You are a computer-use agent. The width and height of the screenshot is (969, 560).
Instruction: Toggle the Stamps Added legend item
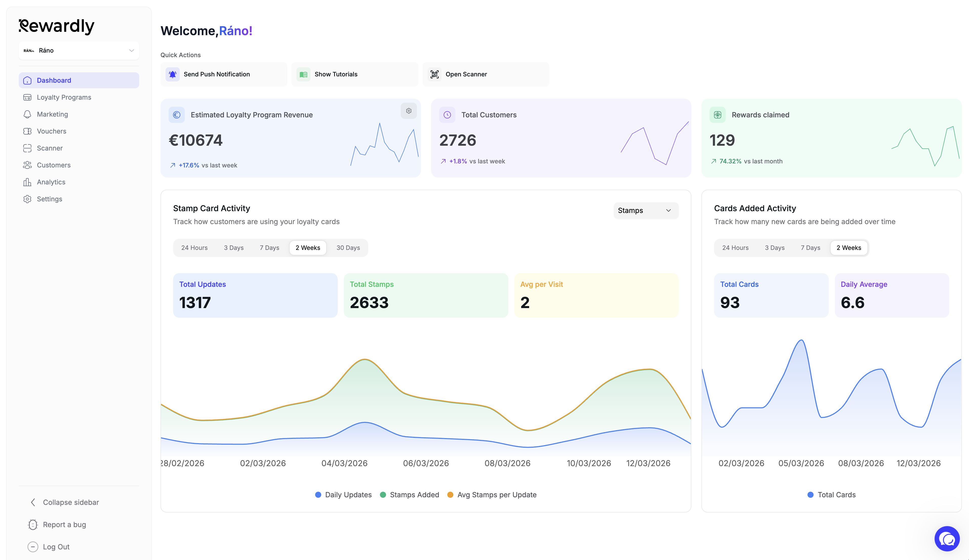409,495
